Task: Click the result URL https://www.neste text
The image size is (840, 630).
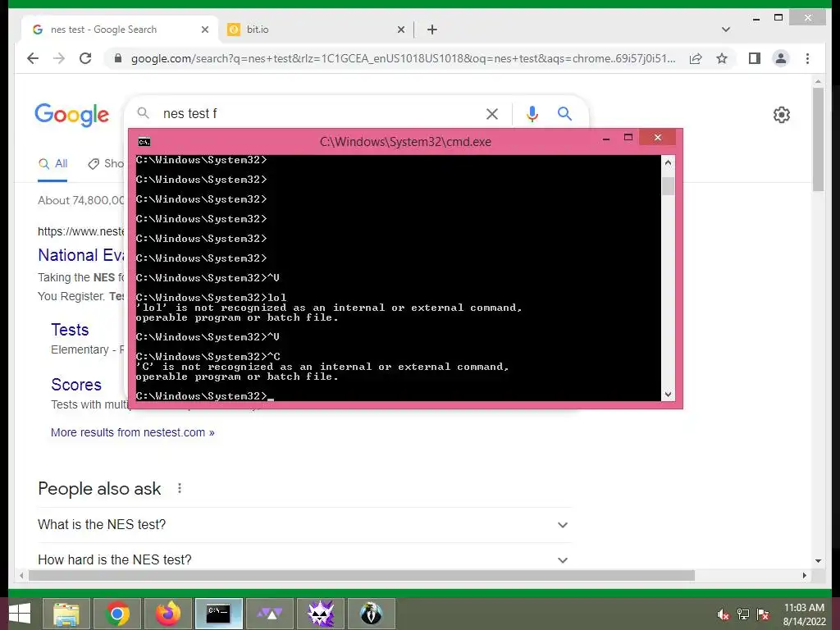Action: coord(81,231)
